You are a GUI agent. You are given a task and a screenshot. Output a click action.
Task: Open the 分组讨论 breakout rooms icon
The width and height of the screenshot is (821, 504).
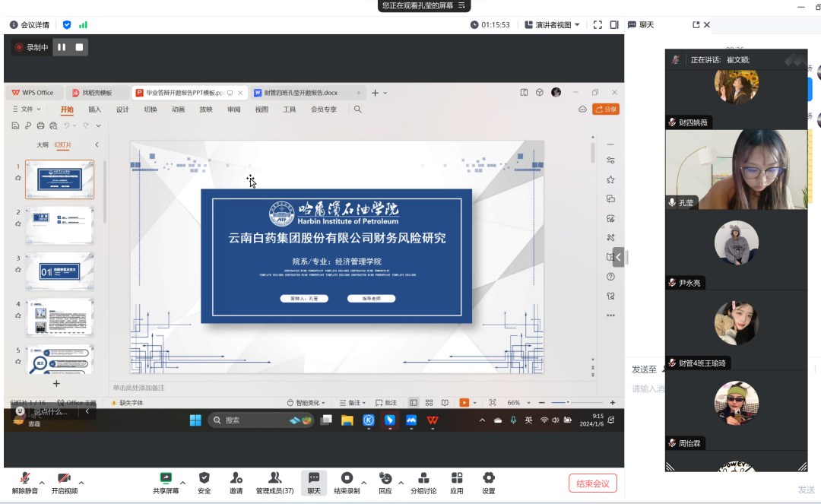423,478
